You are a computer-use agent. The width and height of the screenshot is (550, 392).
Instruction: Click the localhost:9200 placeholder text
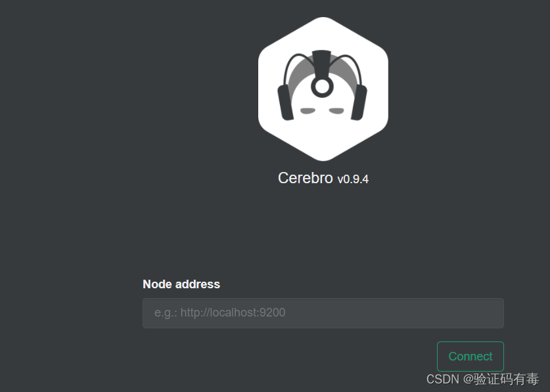(x=233, y=313)
